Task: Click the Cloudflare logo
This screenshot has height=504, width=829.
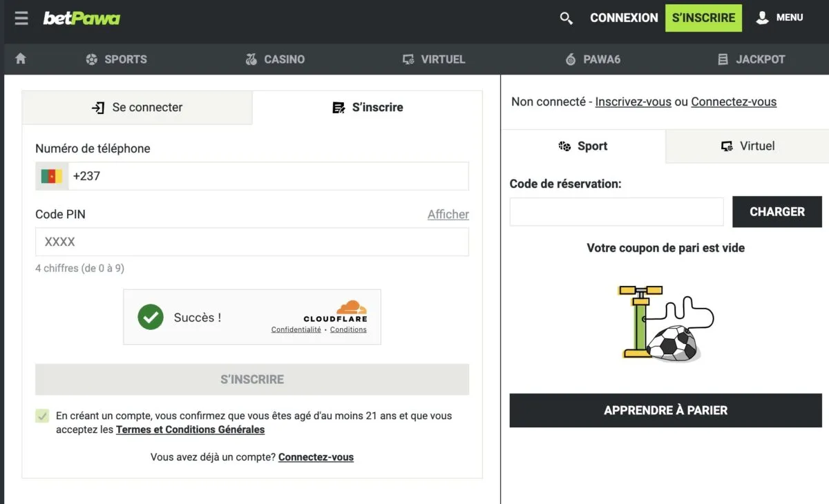Action: coord(336,311)
